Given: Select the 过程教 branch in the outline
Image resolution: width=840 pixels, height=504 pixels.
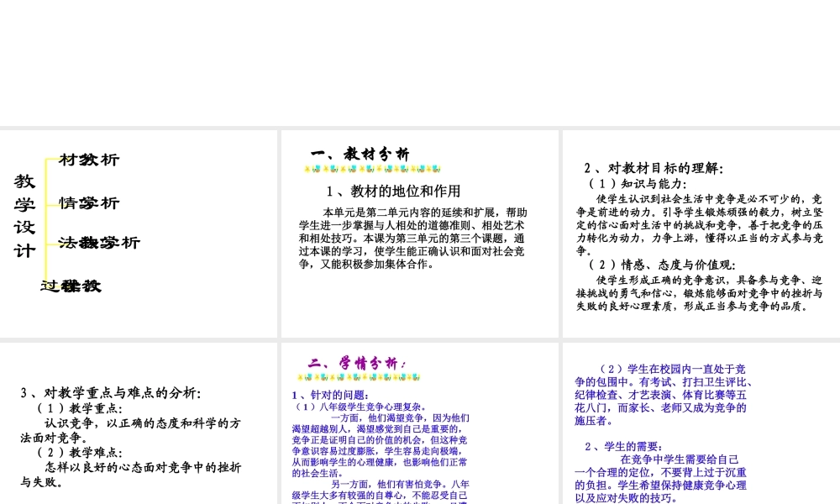Looking at the screenshot, I should pyautogui.click(x=71, y=286).
